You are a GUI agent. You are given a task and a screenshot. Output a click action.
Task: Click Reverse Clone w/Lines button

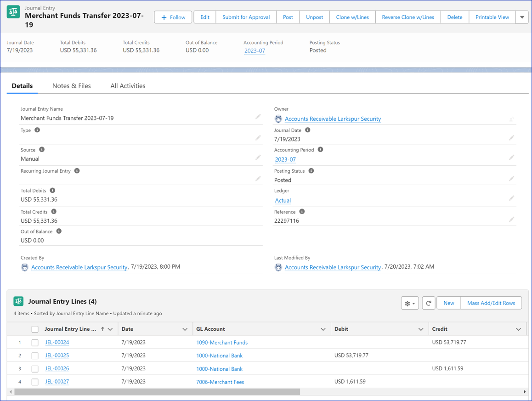pos(408,17)
